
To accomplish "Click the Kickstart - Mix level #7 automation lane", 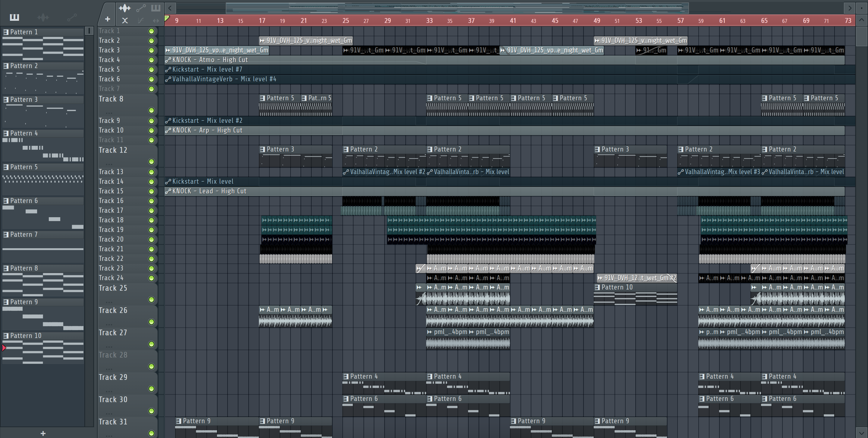I will click(510, 70).
